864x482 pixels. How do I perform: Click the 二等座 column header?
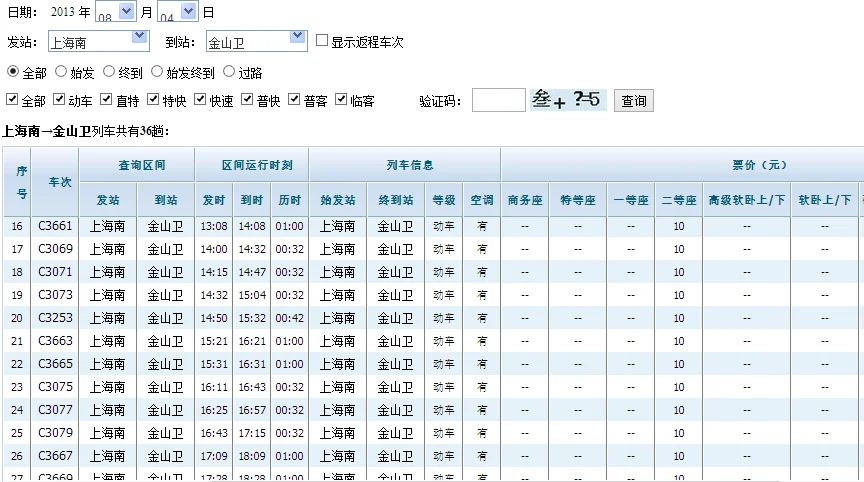pyautogui.click(x=679, y=200)
